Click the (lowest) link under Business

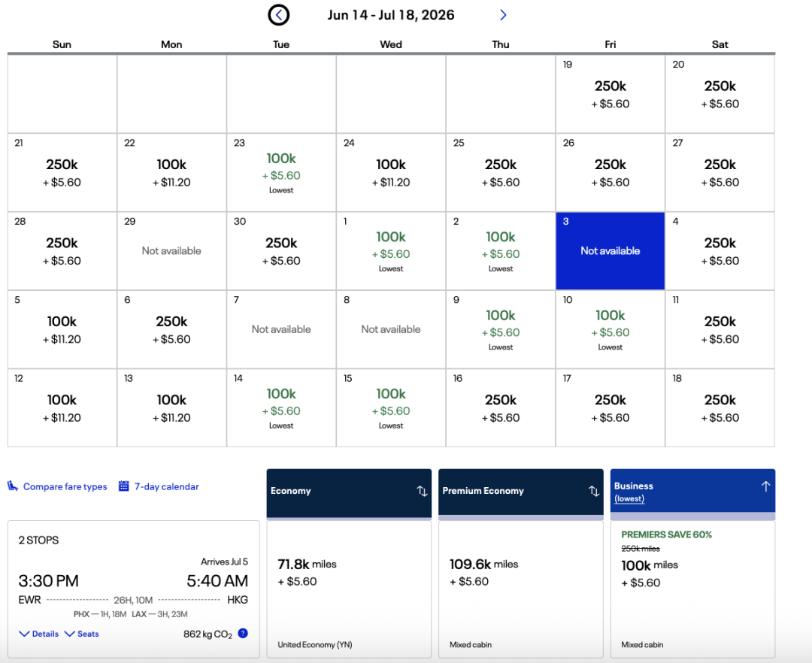click(x=629, y=499)
